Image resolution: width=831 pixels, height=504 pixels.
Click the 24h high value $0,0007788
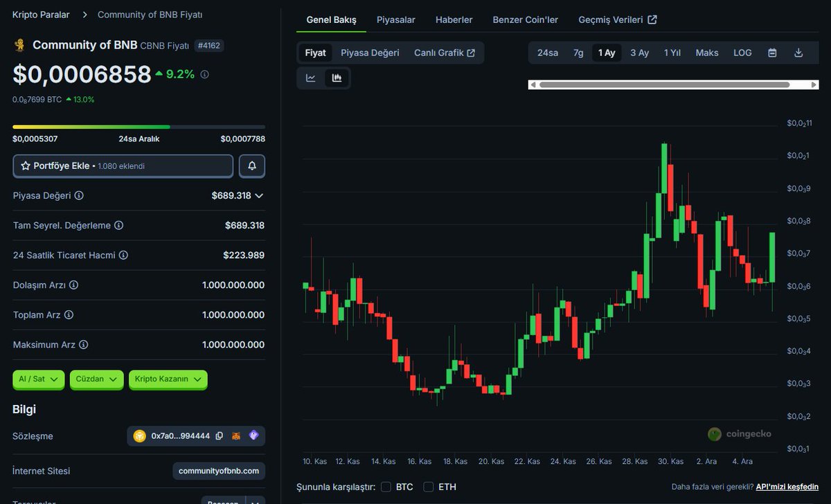[x=243, y=138]
